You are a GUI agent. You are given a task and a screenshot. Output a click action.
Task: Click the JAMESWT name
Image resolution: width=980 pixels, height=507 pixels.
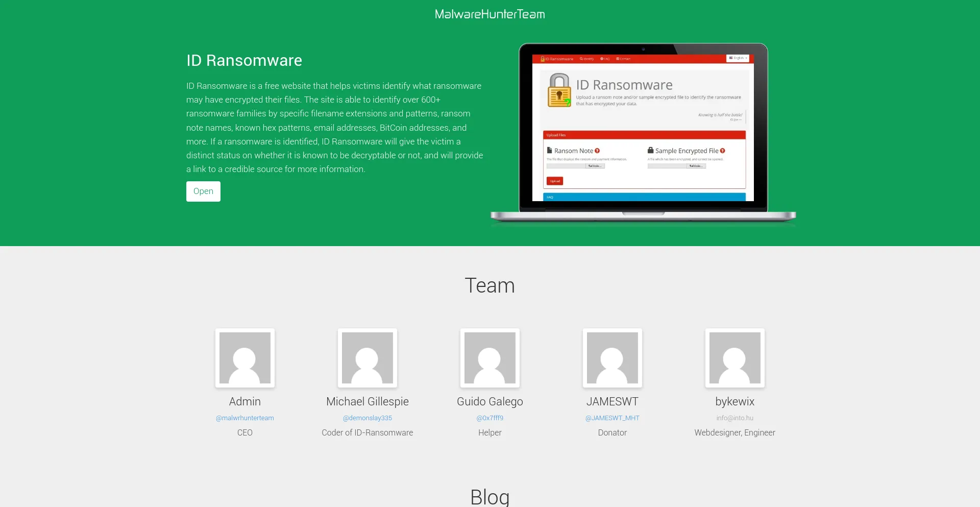612,402
